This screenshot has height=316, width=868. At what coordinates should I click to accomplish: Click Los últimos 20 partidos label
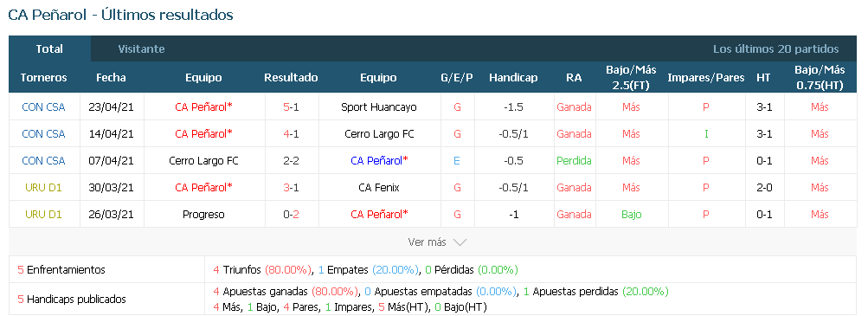pos(775,48)
